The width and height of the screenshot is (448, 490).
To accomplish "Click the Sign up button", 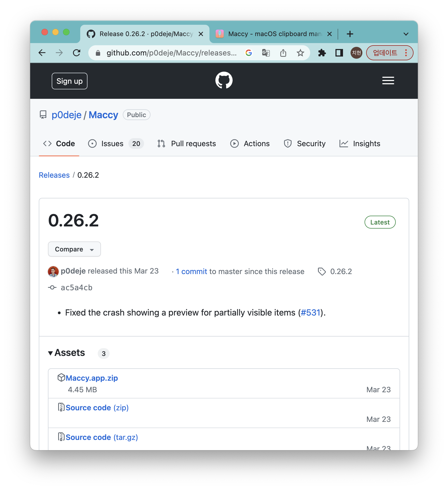I will (x=69, y=81).
